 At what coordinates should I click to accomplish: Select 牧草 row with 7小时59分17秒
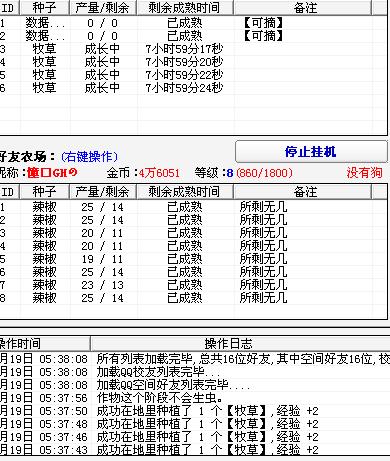pyautogui.click(x=193, y=49)
